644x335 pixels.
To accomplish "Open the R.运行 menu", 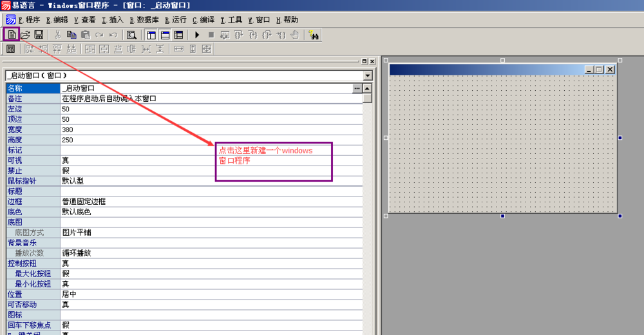I will click(176, 20).
